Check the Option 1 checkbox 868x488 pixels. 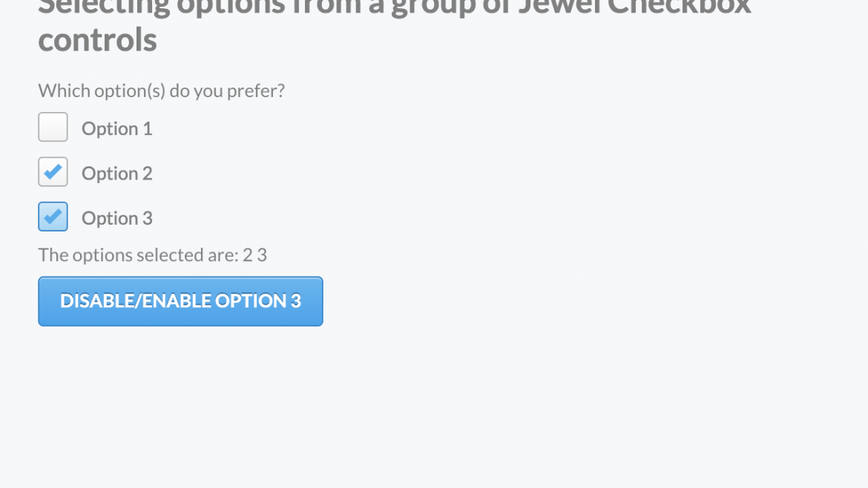click(53, 127)
